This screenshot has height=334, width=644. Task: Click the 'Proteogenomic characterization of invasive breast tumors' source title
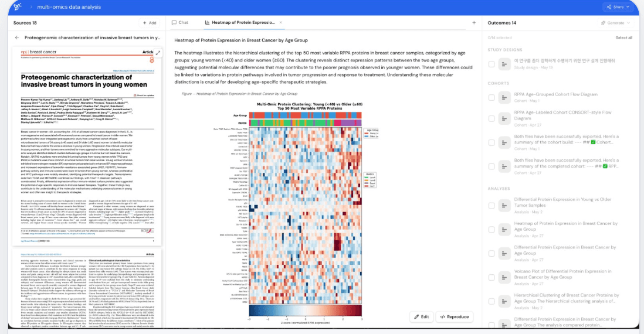point(93,38)
